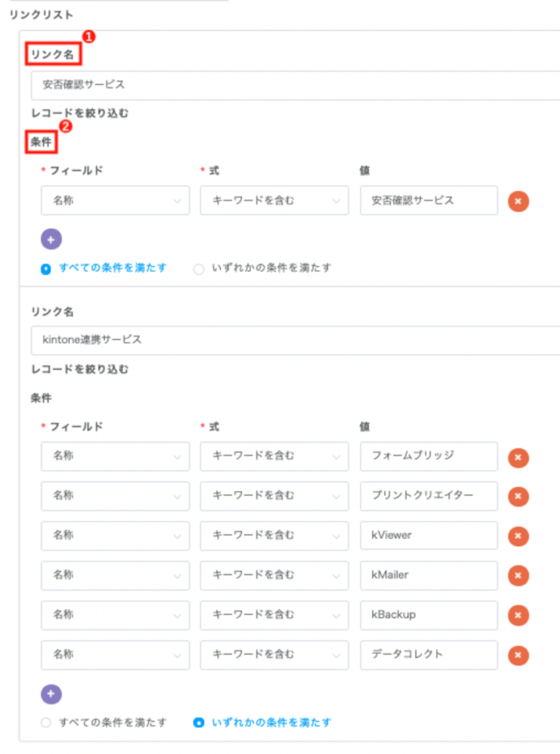Select いずれかの条件を満たす for first link
Image resolution: width=560 pixels, height=754 pixels.
click(198, 268)
